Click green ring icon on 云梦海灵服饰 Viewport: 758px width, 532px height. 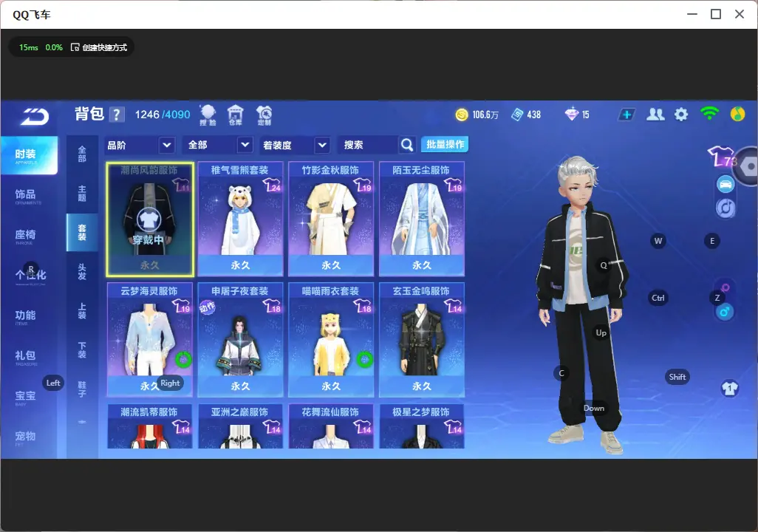pyautogui.click(x=183, y=359)
